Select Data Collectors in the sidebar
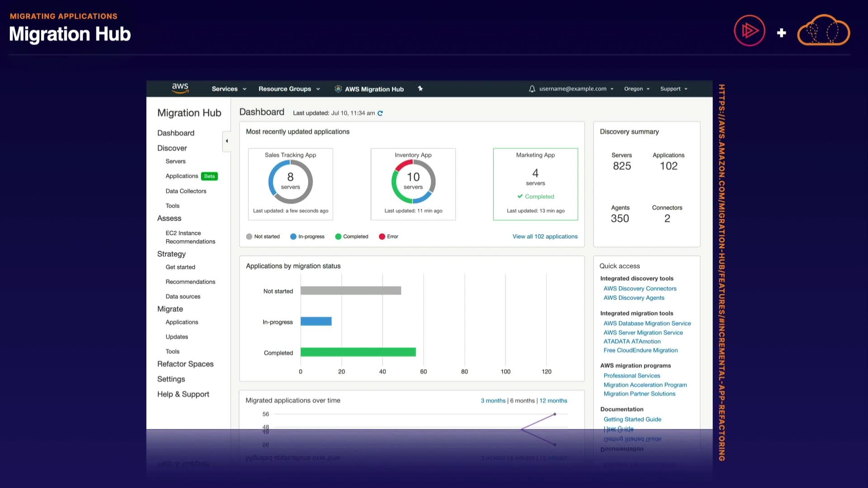 pyautogui.click(x=186, y=191)
